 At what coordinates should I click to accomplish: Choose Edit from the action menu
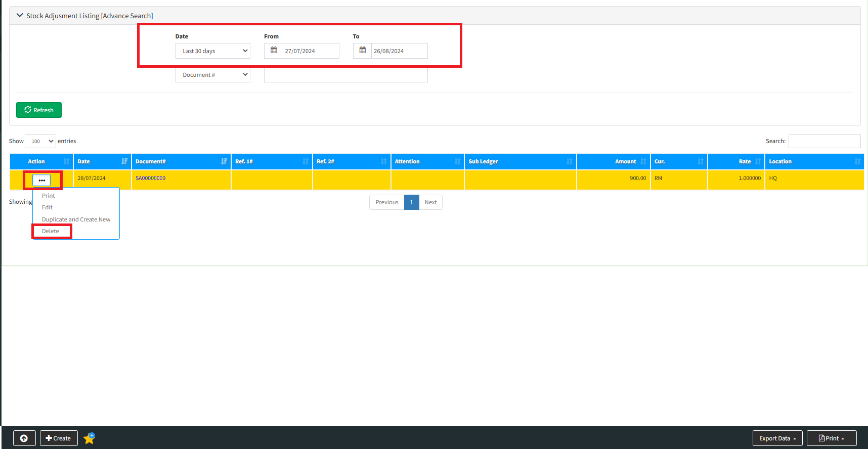coord(47,207)
